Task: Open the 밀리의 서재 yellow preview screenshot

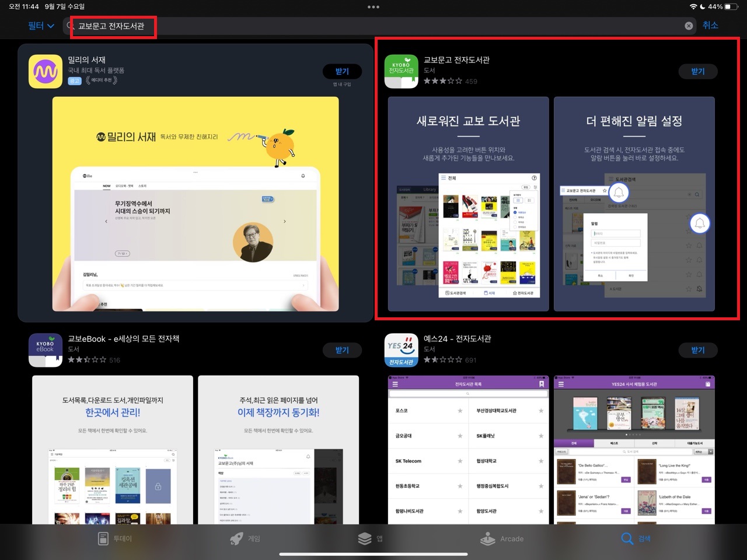Action: tap(196, 204)
